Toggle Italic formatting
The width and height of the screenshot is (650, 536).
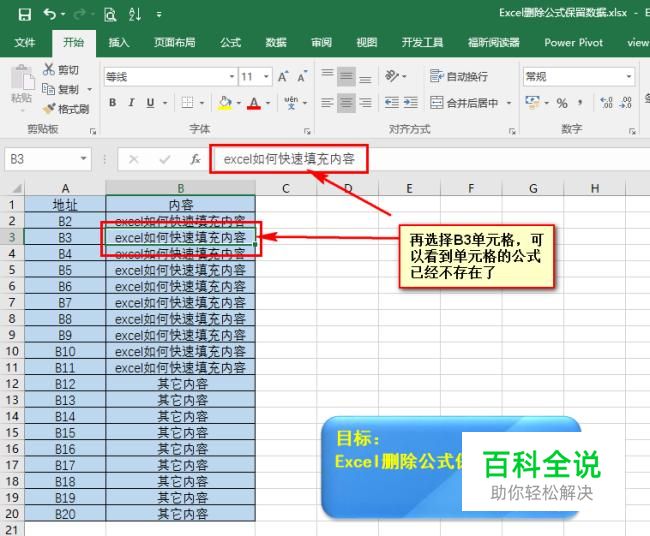[131, 102]
